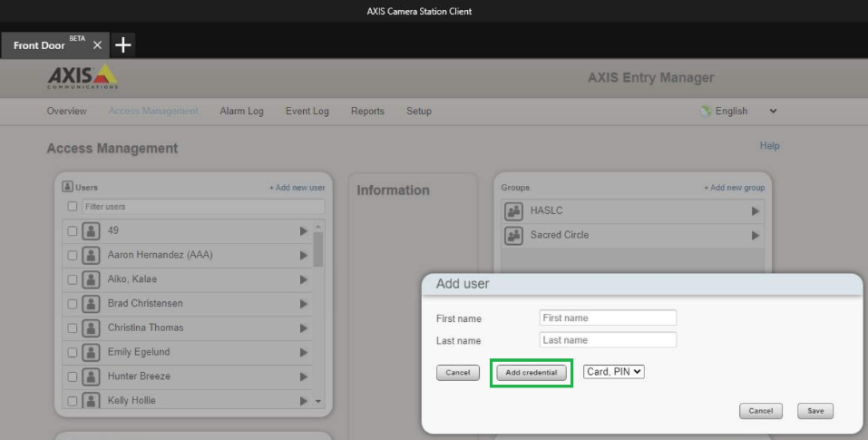
Task: Check the box for user 49
Action: point(72,230)
